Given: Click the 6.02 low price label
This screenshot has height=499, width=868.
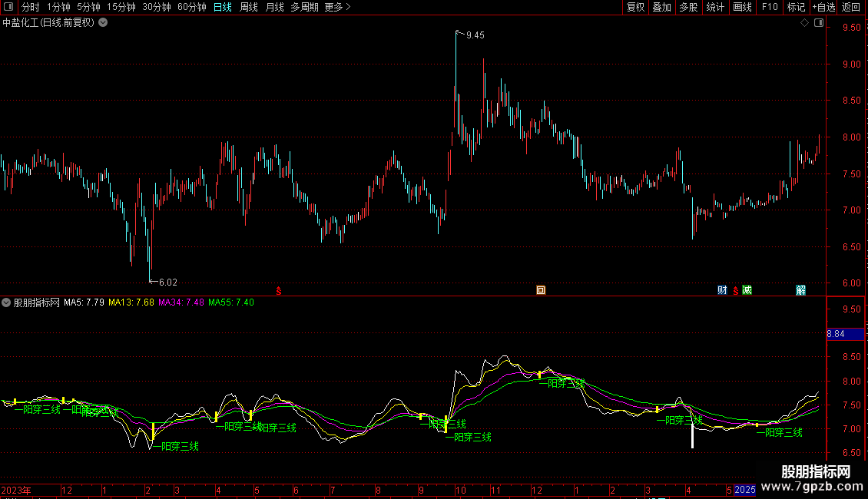Looking at the screenshot, I should [168, 283].
